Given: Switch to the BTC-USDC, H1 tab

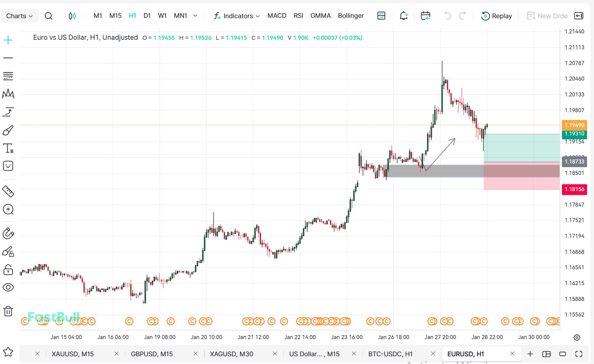Looking at the screenshot, I should coord(390,354).
